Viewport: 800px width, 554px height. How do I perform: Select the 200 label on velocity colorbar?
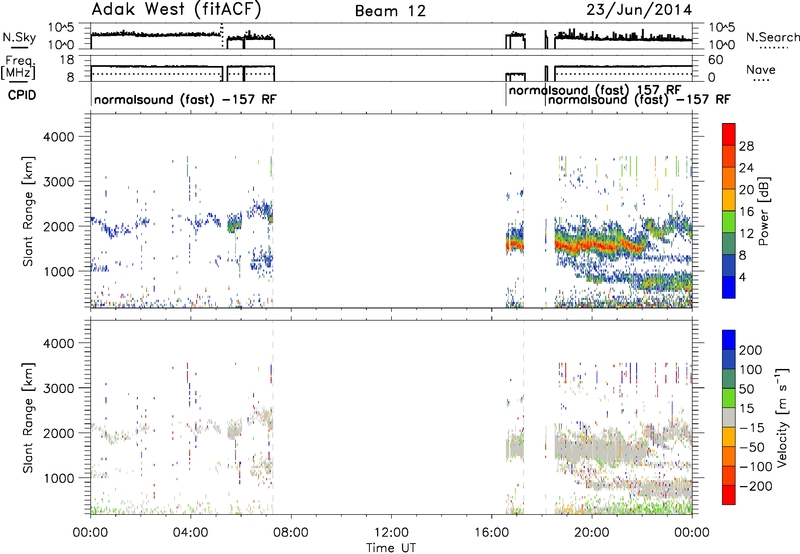[x=751, y=350]
